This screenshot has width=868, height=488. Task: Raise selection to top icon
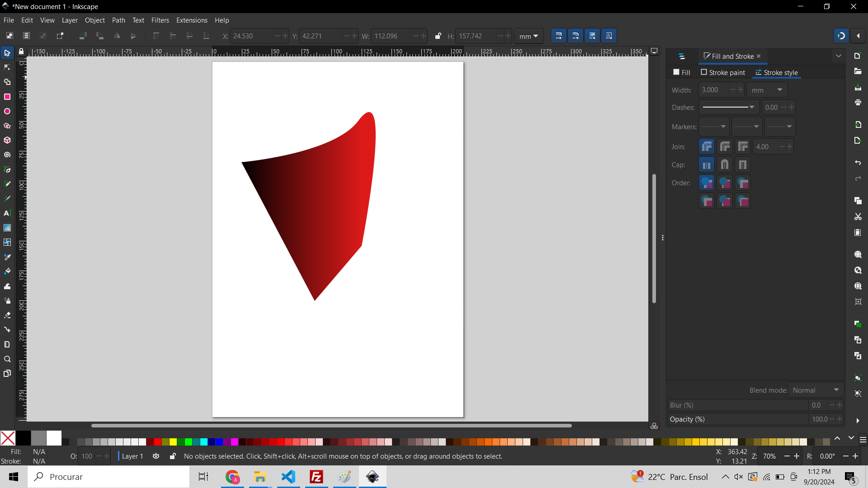tap(156, 36)
